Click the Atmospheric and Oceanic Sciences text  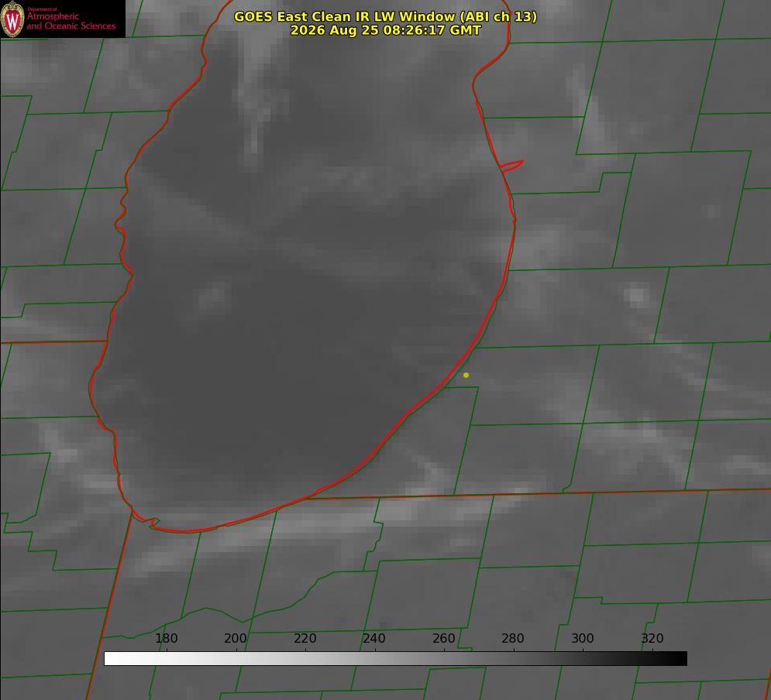[71, 21]
